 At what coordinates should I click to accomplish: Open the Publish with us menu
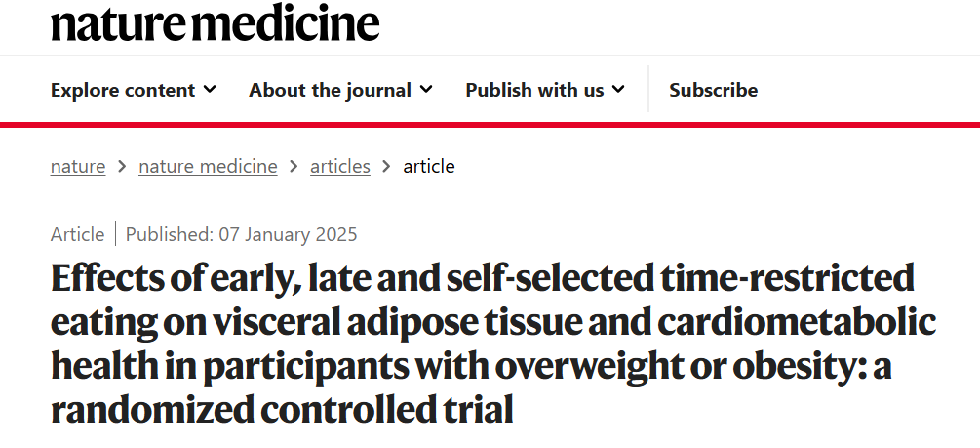pyautogui.click(x=545, y=90)
